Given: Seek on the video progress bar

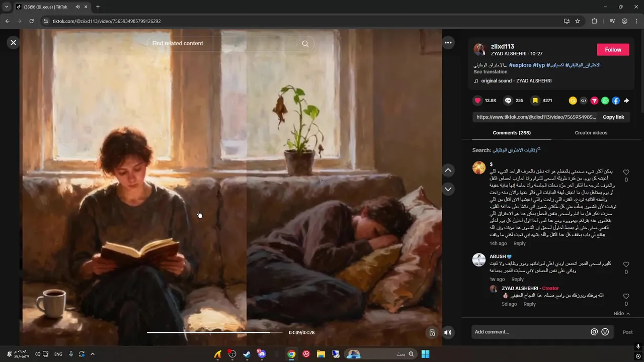Looking at the screenshot, I should coord(215,332).
